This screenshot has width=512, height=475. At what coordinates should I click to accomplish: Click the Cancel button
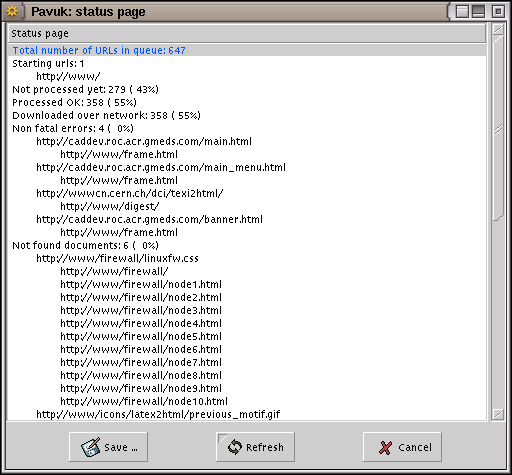click(402, 447)
